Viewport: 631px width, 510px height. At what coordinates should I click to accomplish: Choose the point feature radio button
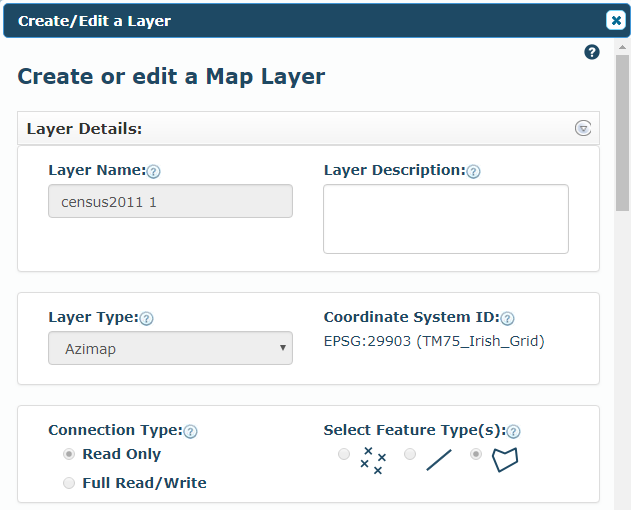point(344,454)
